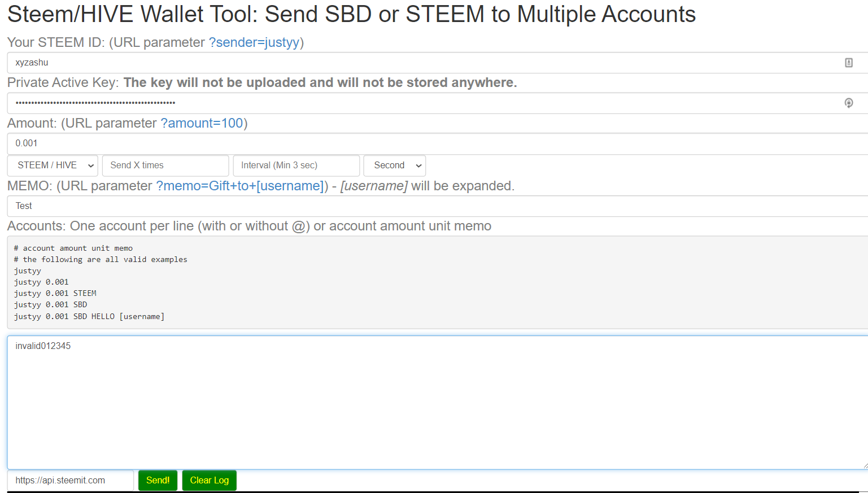The width and height of the screenshot is (868, 493).
Task: Click inside the accounts textarea with invalid012345
Action: coord(438,402)
